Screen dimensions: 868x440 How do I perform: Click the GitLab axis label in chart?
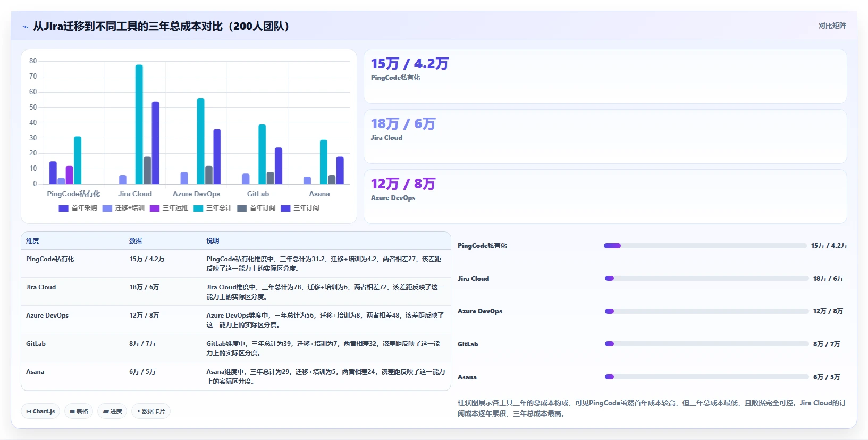(x=258, y=194)
